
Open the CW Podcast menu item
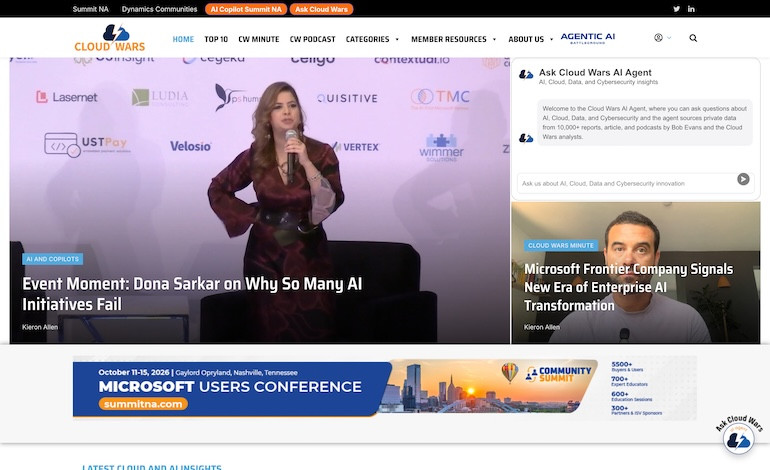pos(312,39)
